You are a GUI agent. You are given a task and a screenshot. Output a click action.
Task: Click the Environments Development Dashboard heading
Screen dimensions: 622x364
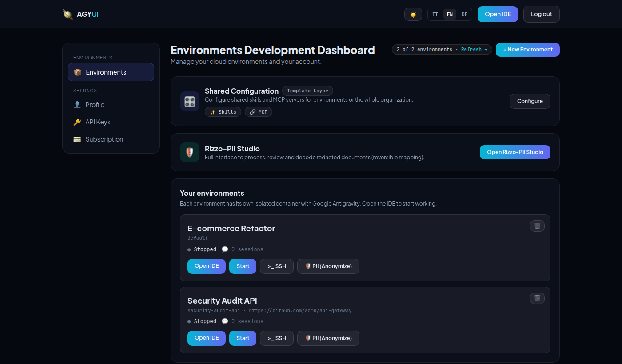pyautogui.click(x=273, y=50)
